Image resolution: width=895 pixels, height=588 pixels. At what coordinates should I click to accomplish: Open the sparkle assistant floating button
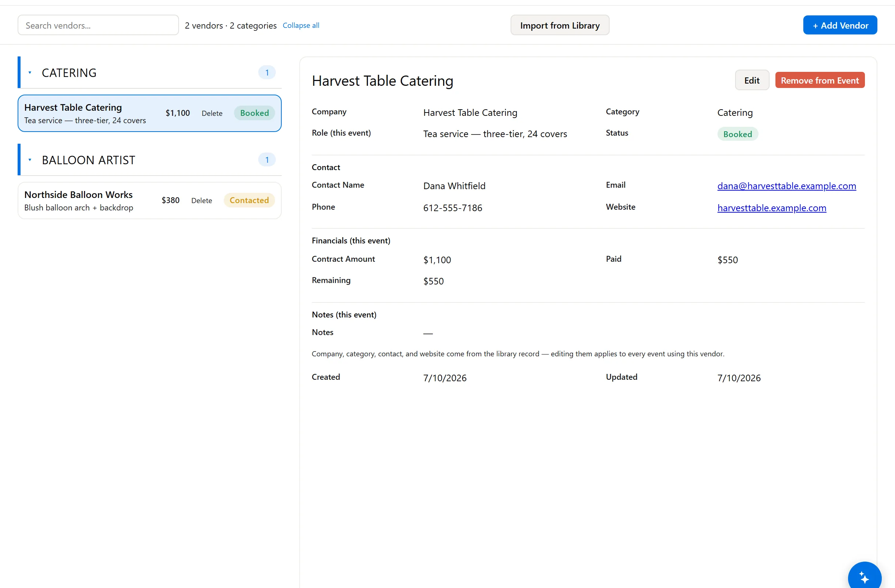(864, 577)
